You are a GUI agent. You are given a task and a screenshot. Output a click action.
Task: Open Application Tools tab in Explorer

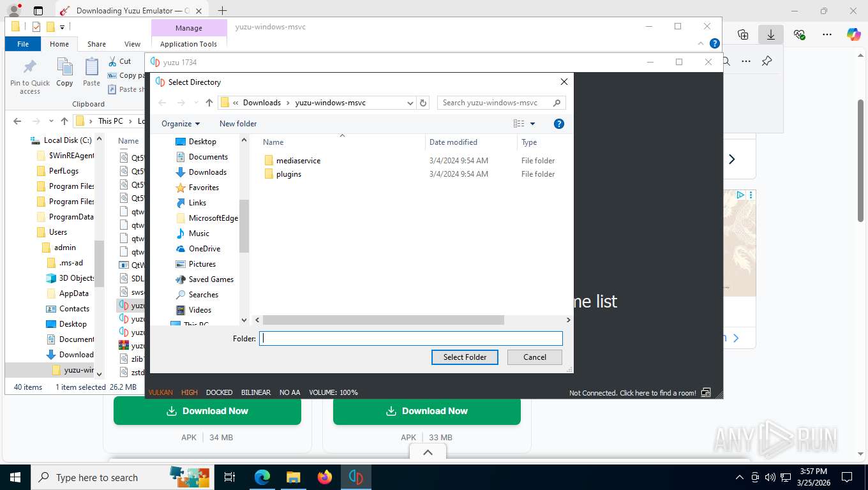pos(188,44)
